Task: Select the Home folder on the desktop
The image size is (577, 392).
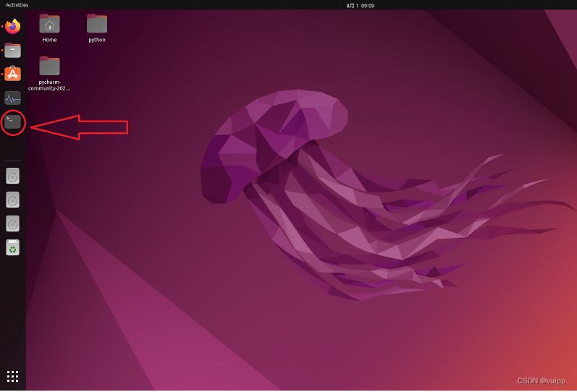Action: 49,28
